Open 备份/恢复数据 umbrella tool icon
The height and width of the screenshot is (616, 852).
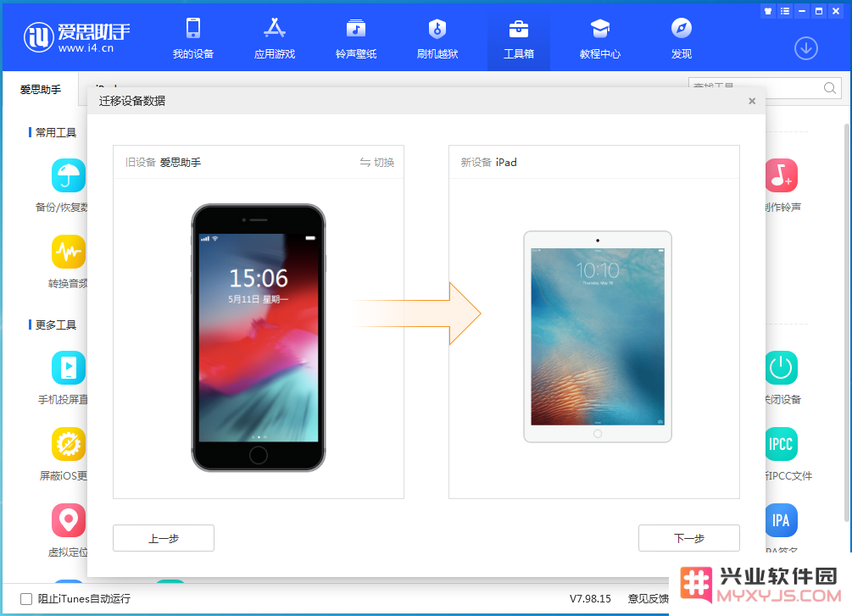(x=69, y=175)
